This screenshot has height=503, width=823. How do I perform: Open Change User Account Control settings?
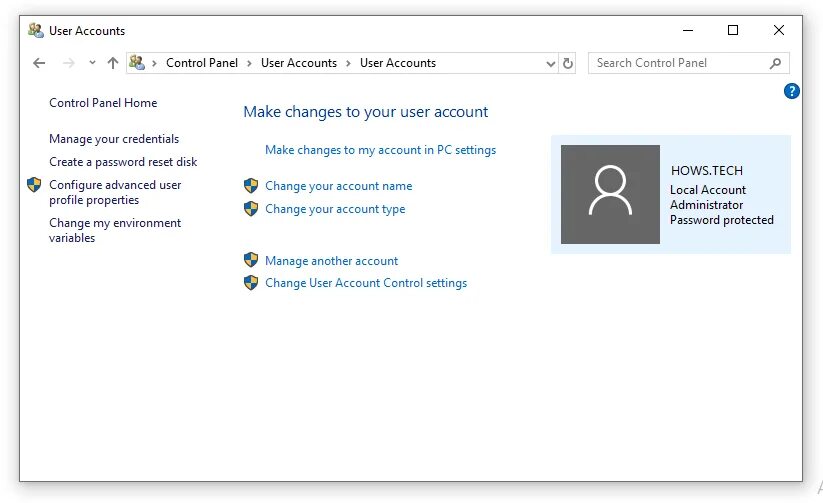(x=366, y=283)
